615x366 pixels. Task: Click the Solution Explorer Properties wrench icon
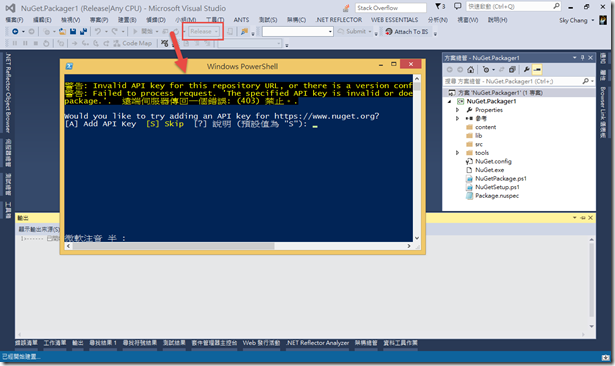[x=526, y=70]
